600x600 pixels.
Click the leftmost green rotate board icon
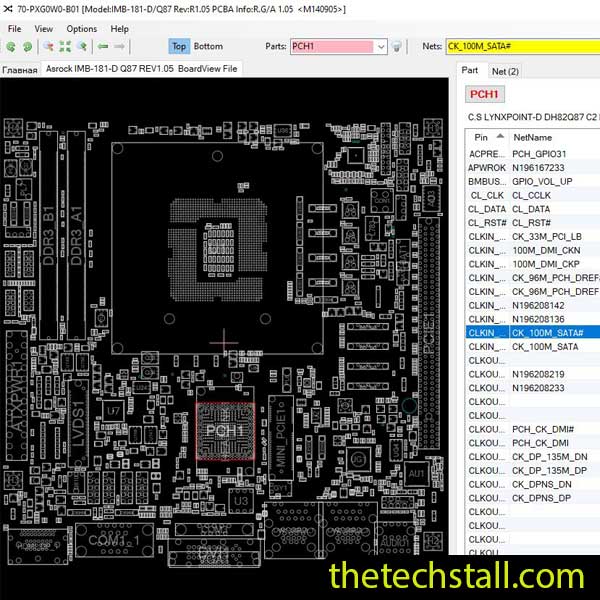11,46
